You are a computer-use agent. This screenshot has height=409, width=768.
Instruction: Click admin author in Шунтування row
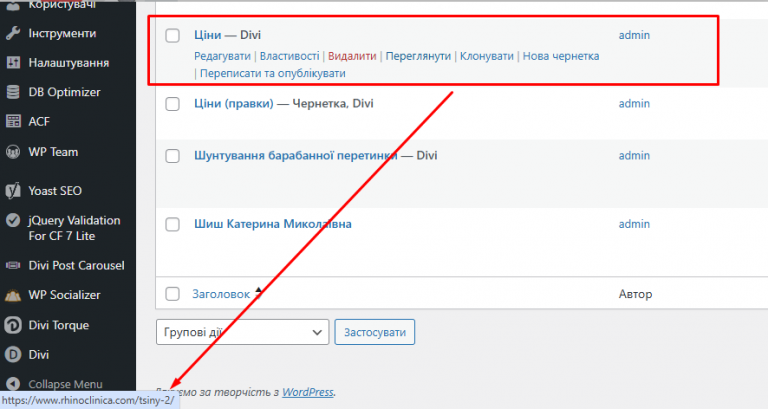click(634, 156)
